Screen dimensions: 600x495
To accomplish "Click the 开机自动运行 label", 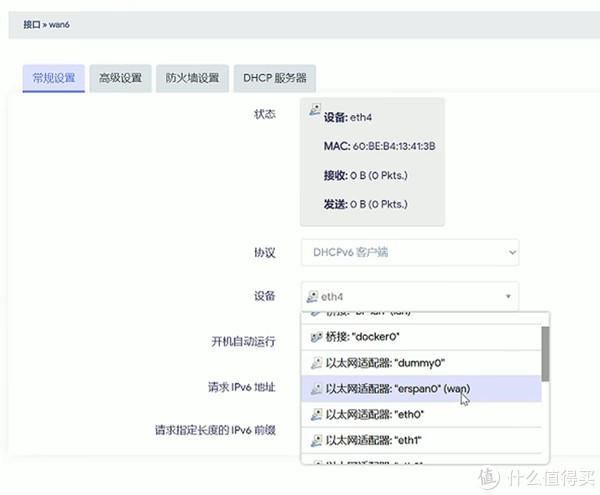I will [x=243, y=341].
